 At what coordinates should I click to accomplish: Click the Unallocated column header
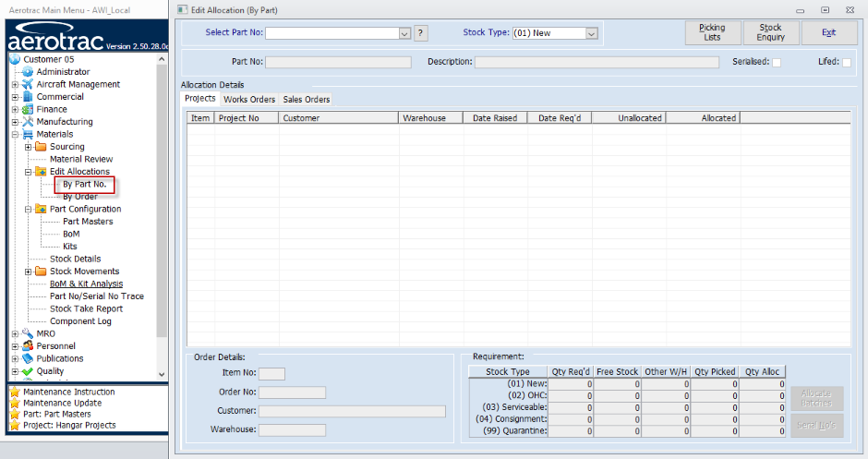click(628, 118)
